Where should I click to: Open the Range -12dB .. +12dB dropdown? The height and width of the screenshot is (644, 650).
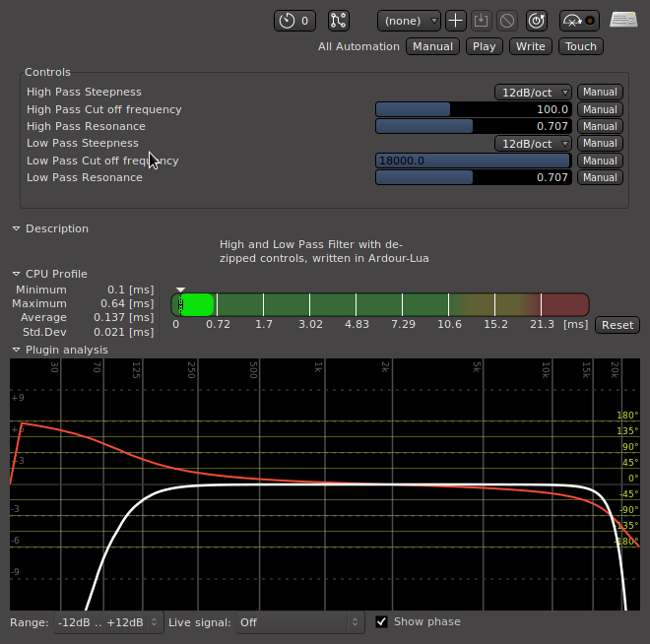tap(108, 622)
